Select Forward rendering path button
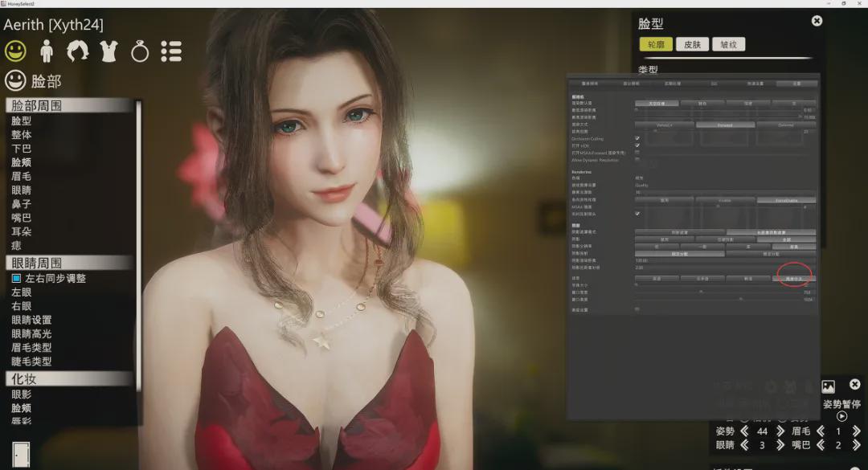Image resolution: width=868 pixels, height=470 pixels. (x=725, y=125)
